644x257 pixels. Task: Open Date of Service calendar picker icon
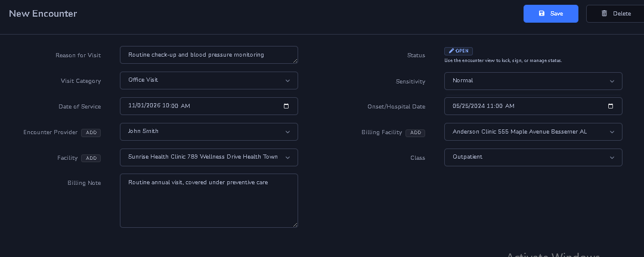point(286,106)
